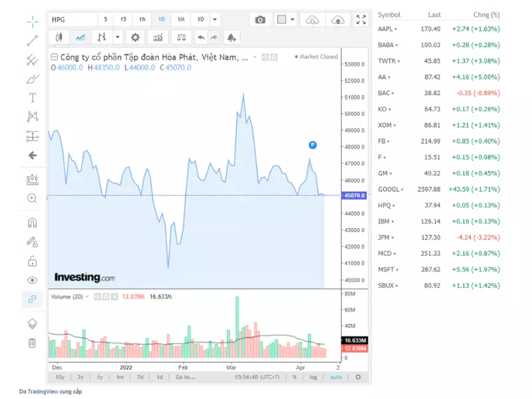Click the trash remove drawings icon
The image size is (532, 399).
32,343
